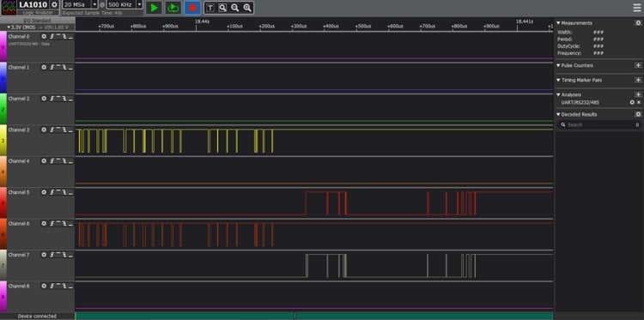This screenshot has width=644, height=320.
Task: Open Channel 7 settings gear
Action: pyautogui.click(x=44, y=255)
